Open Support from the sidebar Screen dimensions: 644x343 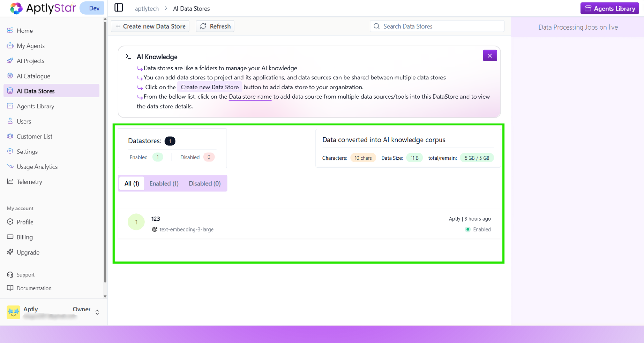25,274
